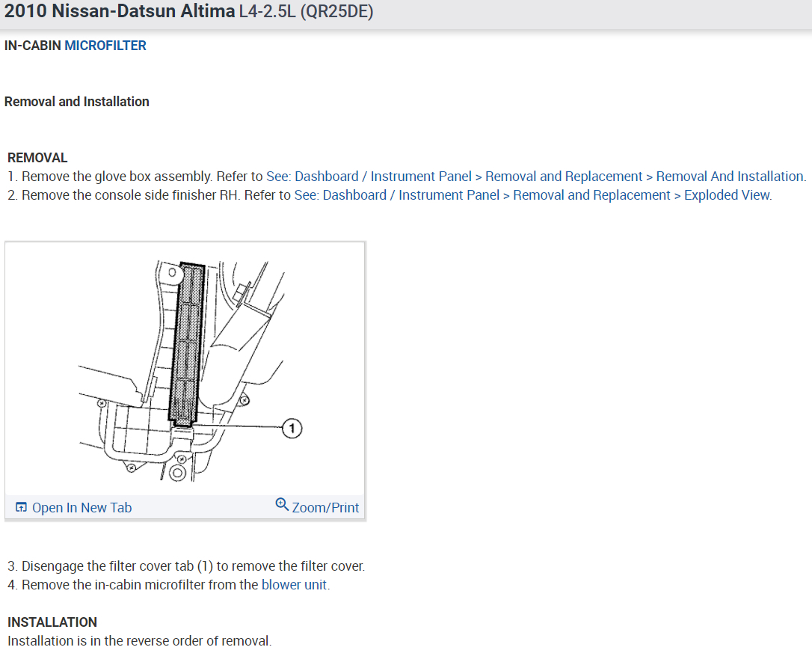Click the Zoom/Print magnifier icon
Image resolution: width=812 pixels, height=659 pixels.
282,505
